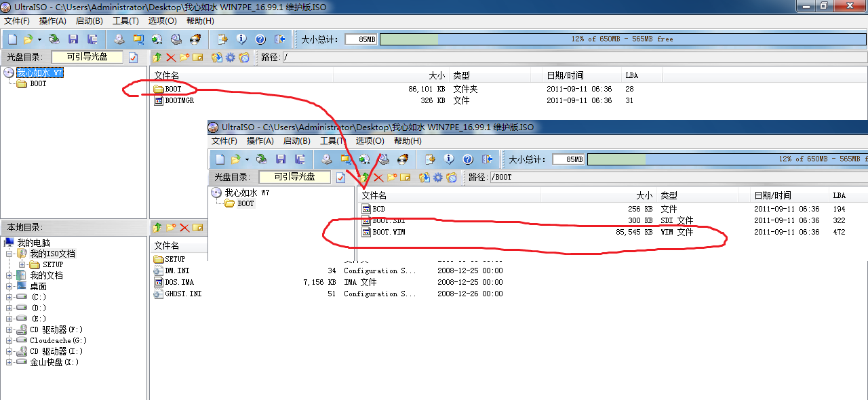The width and height of the screenshot is (868, 400).
Task: Click the Convert image icon in back window toolbar
Action: 157,39
